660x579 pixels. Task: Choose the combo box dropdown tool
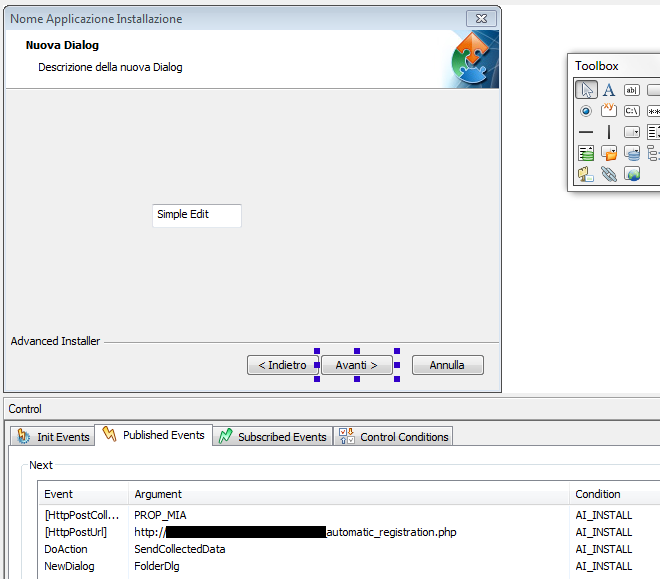632,132
